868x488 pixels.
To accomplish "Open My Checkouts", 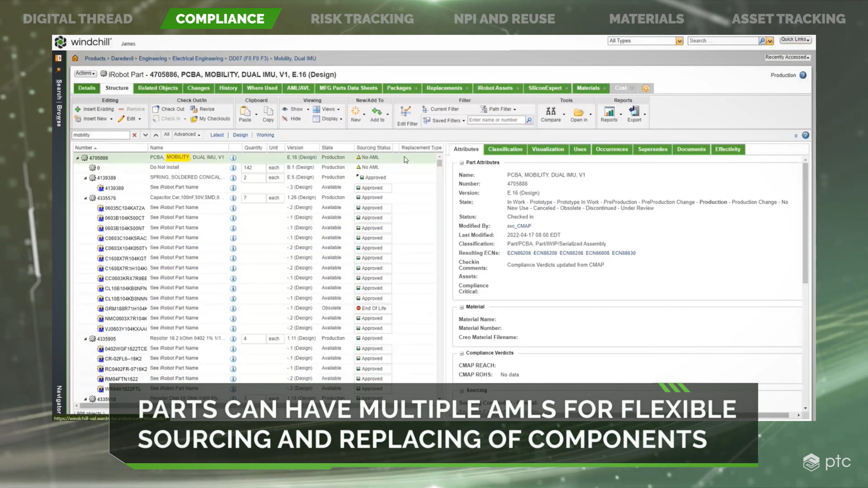I will (211, 119).
